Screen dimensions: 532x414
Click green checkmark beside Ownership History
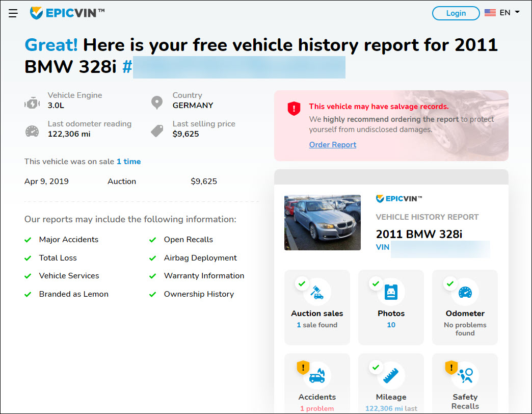153,295
